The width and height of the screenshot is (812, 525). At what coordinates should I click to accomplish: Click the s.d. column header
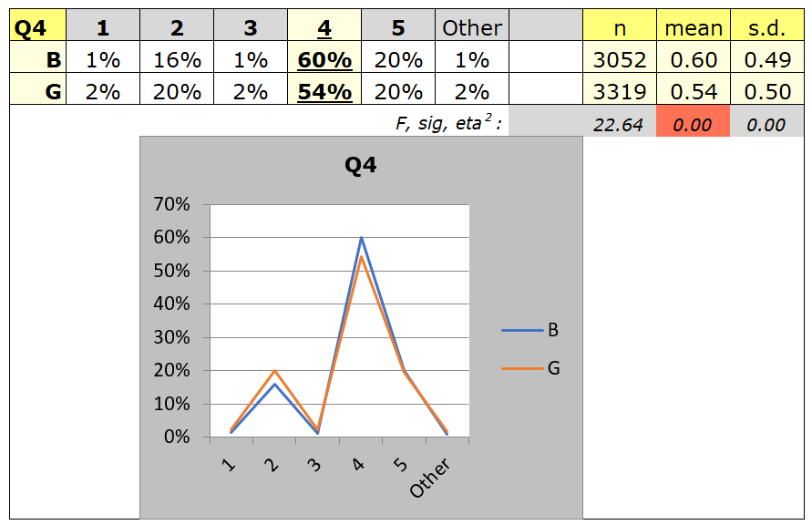coord(767,26)
